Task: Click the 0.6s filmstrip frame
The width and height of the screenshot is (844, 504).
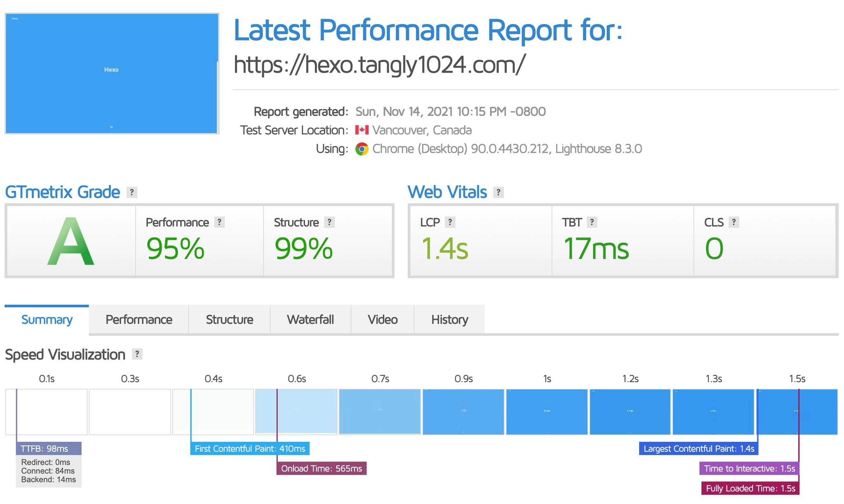Action: click(x=296, y=412)
